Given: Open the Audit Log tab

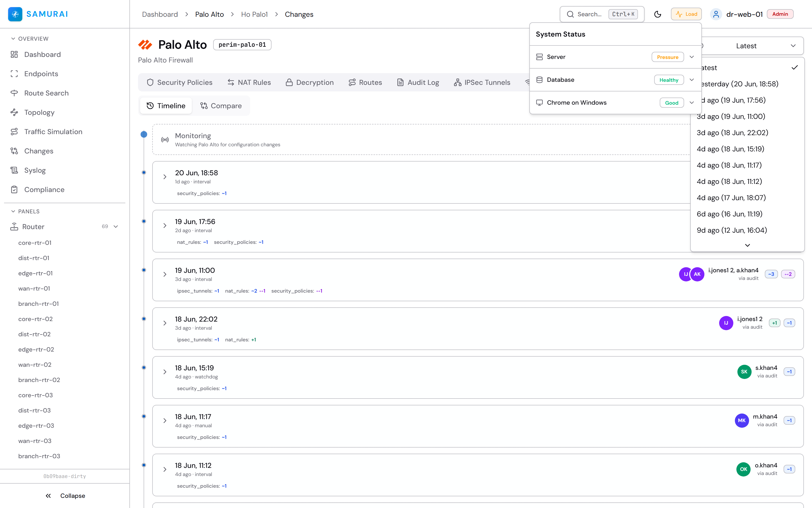Looking at the screenshot, I should tap(418, 83).
